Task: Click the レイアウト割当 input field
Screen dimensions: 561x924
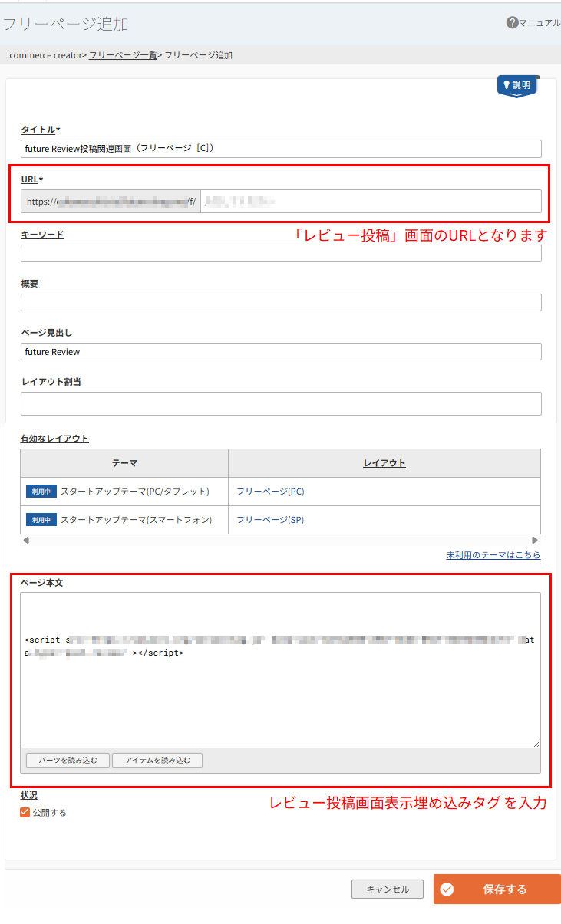Action: 281,403
